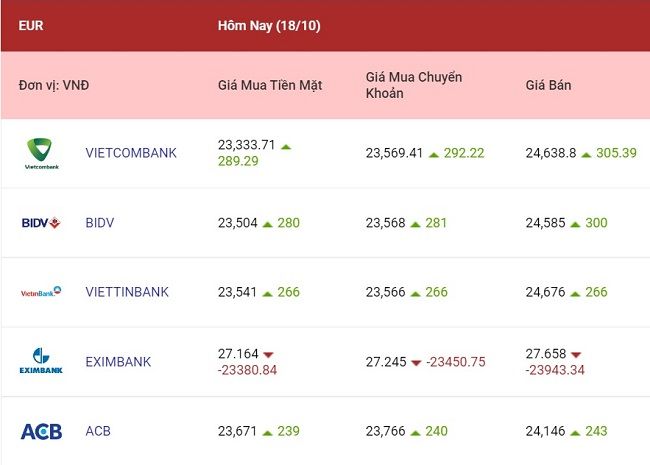650x465 pixels.
Task: Open the BIDV bank name link
Action: [99, 223]
